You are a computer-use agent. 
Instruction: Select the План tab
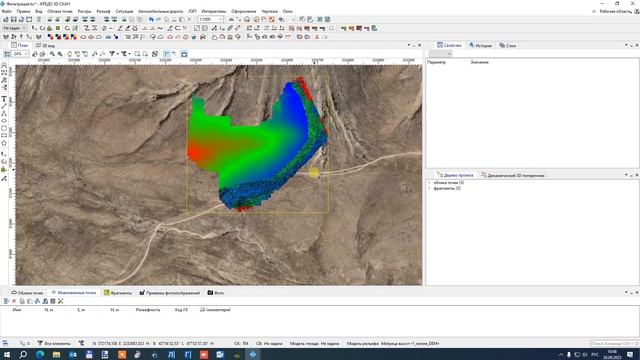coord(20,45)
